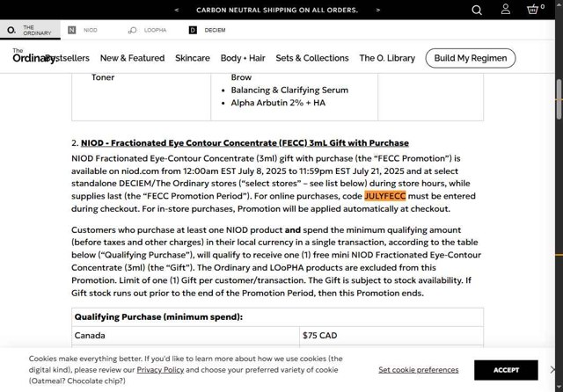
Task: Open the Privacy Policy link
Action: tap(160, 370)
